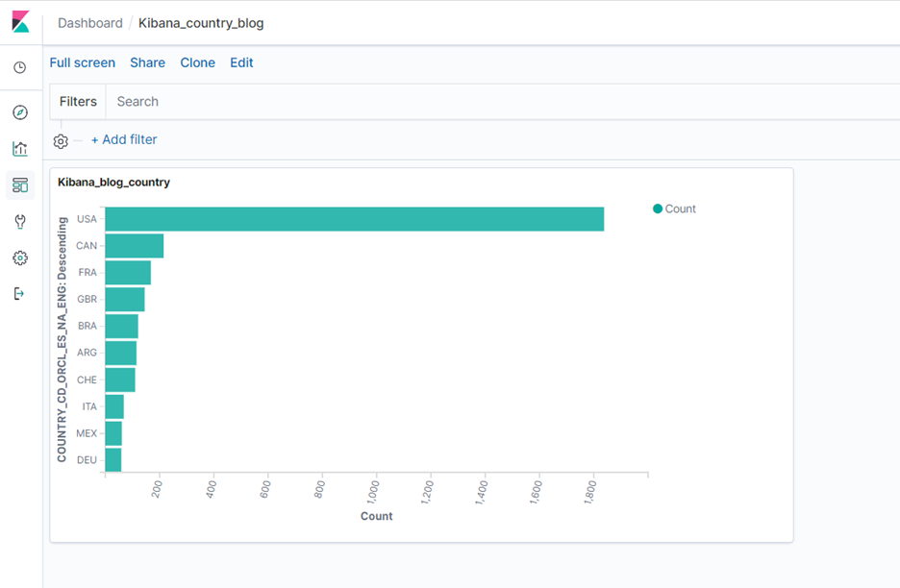
Task: Click the DEU axis label
Action: tap(87, 460)
